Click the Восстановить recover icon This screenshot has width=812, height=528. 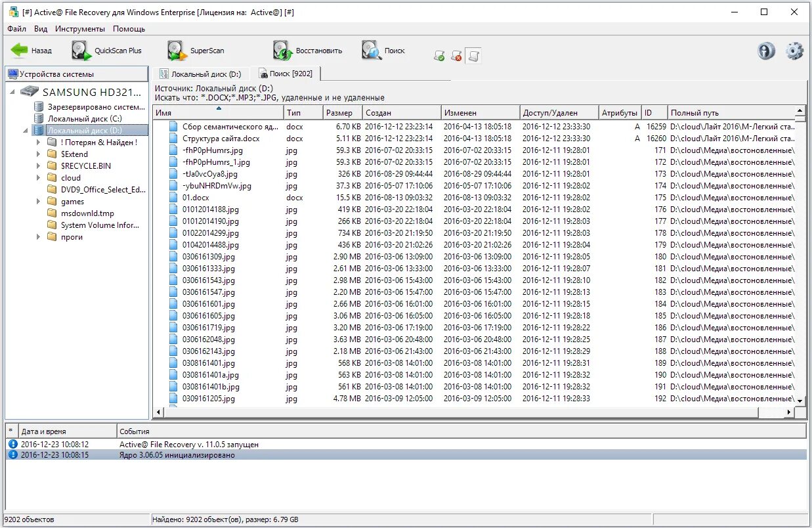click(282, 51)
